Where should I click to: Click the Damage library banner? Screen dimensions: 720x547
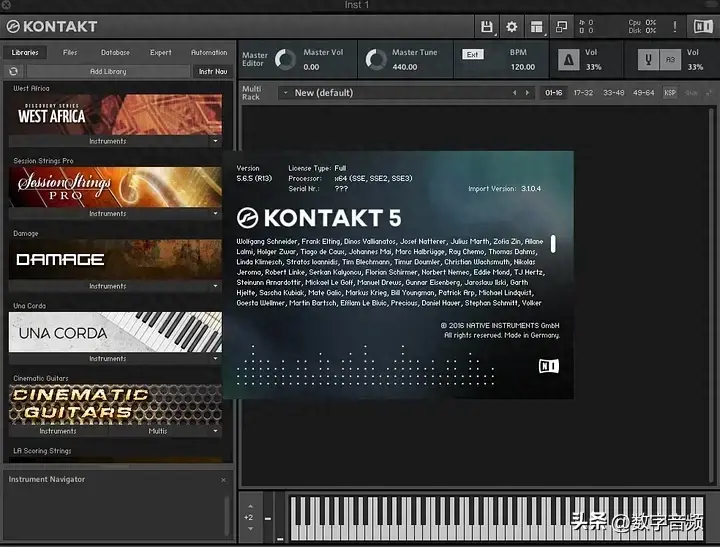(x=115, y=259)
